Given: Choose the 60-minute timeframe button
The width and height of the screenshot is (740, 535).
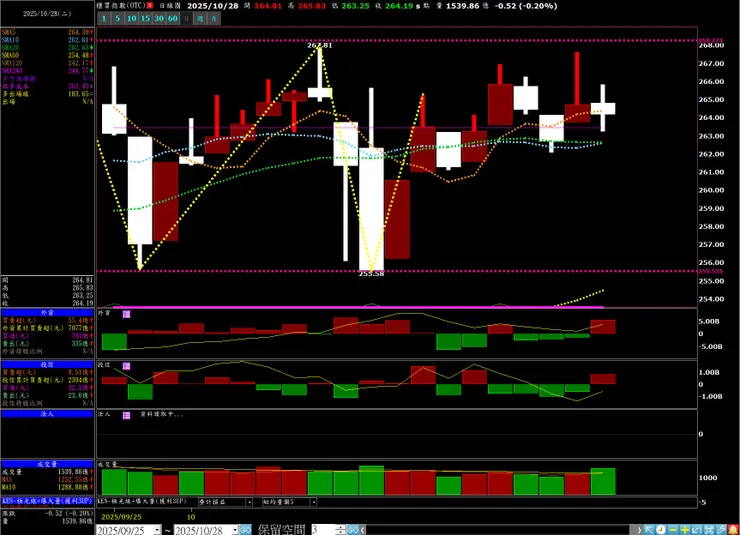Looking at the screenshot, I should [x=173, y=18].
